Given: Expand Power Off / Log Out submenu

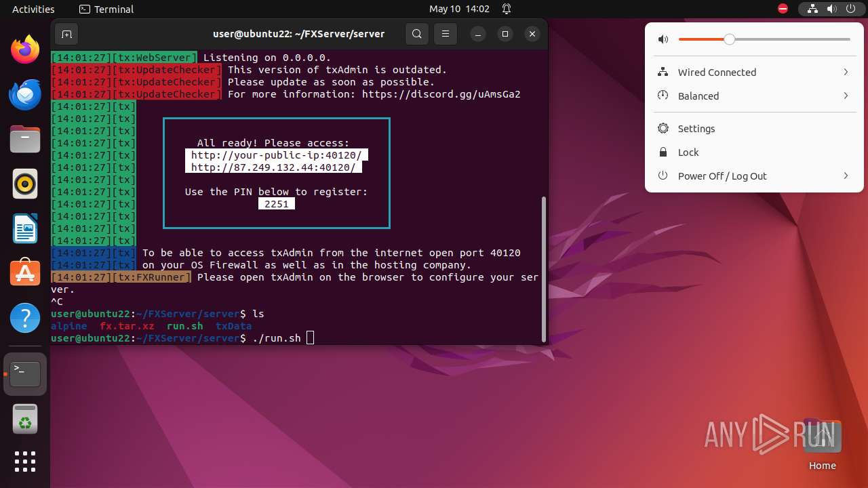Looking at the screenshot, I should click(x=754, y=176).
